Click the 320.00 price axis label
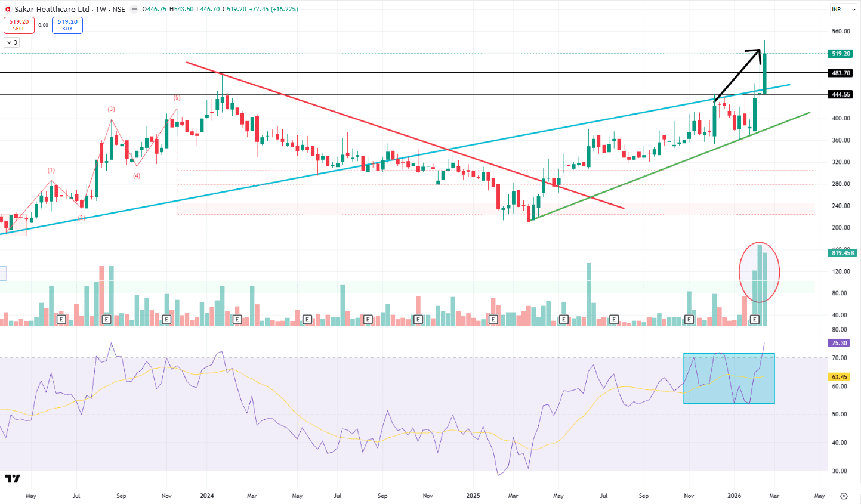This screenshot has height=504, width=861. [x=841, y=162]
